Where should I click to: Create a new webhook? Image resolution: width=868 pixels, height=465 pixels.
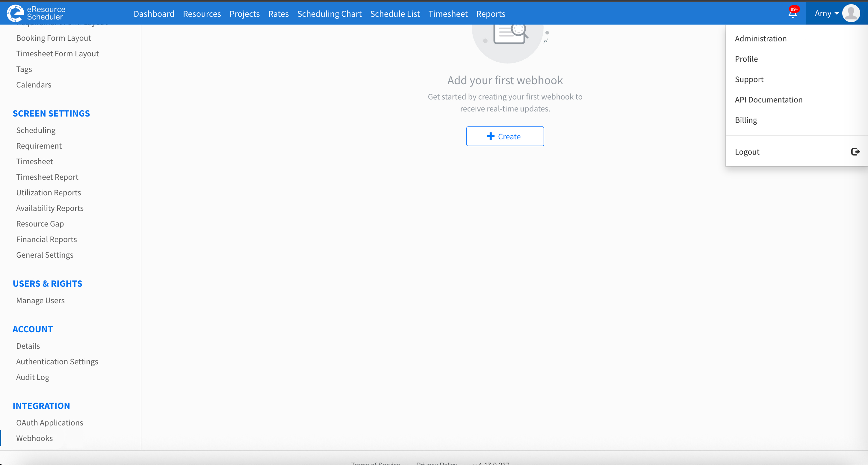(505, 136)
